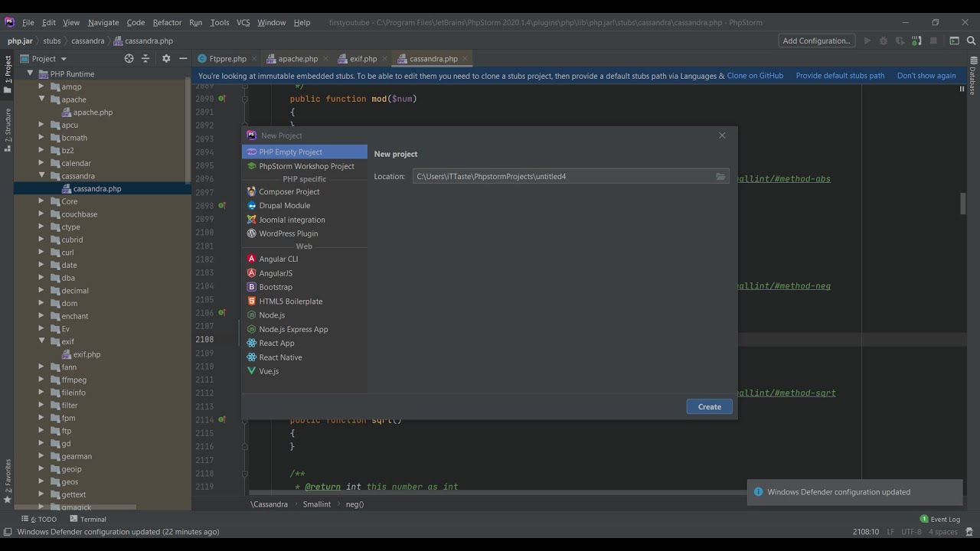This screenshot has height=551, width=980.
Task: Click the Debug bug icon
Action: [x=884, y=41]
